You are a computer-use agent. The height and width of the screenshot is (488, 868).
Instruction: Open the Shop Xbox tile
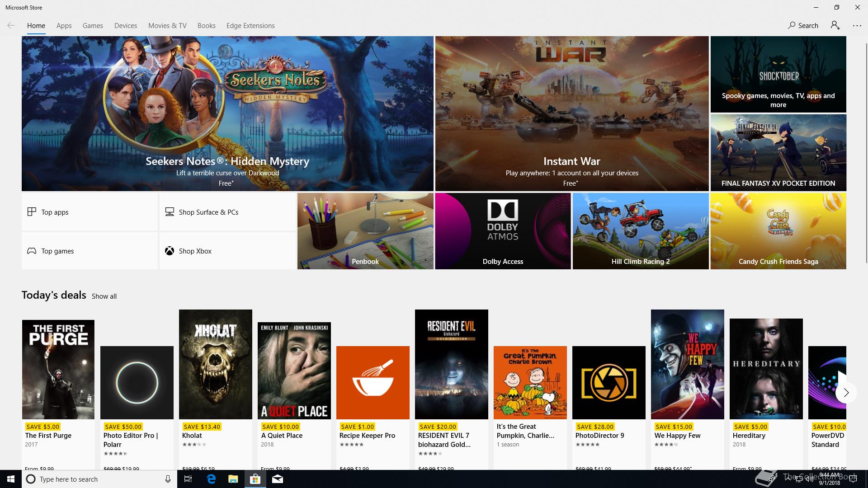[227, 251]
